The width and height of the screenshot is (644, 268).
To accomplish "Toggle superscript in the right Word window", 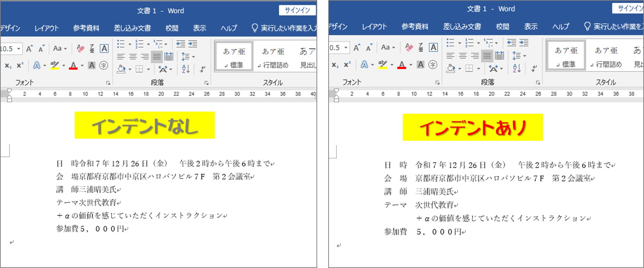I will [x=346, y=65].
